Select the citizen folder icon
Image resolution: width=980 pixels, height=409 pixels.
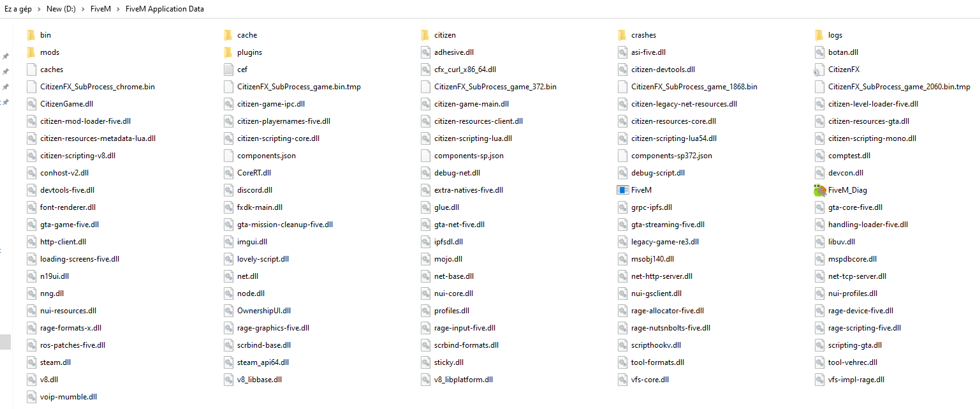pyautogui.click(x=425, y=35)
